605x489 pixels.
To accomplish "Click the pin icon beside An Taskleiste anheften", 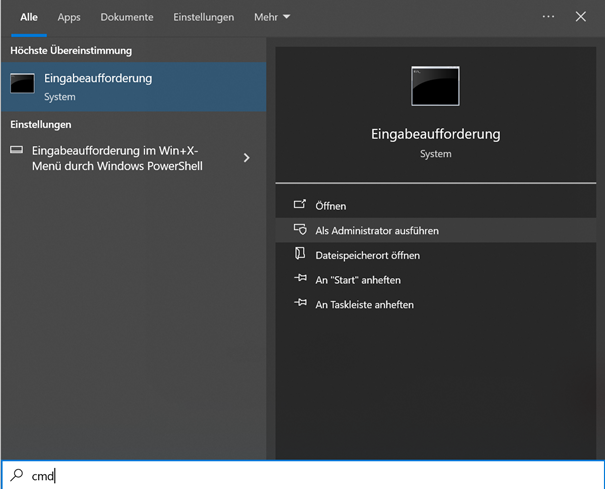I will pos(300,303).
